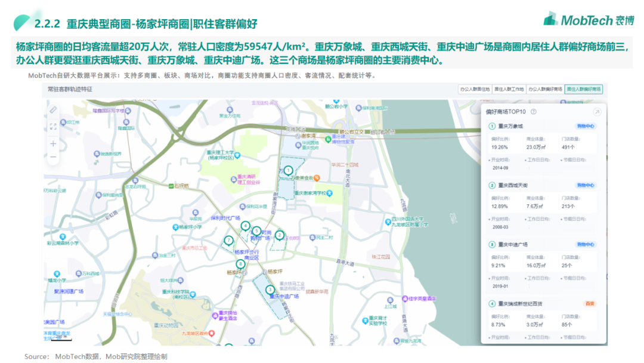Click the 2008-03 opening date
Image resolution: width=644 pixels, height=363 pixels.
[500, 227]
